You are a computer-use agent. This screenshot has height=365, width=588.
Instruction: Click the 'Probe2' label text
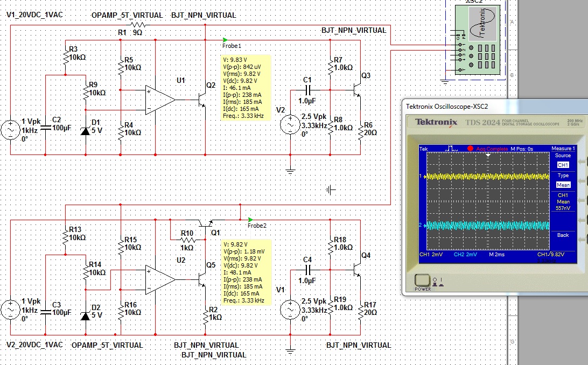[x=257, y=226]
